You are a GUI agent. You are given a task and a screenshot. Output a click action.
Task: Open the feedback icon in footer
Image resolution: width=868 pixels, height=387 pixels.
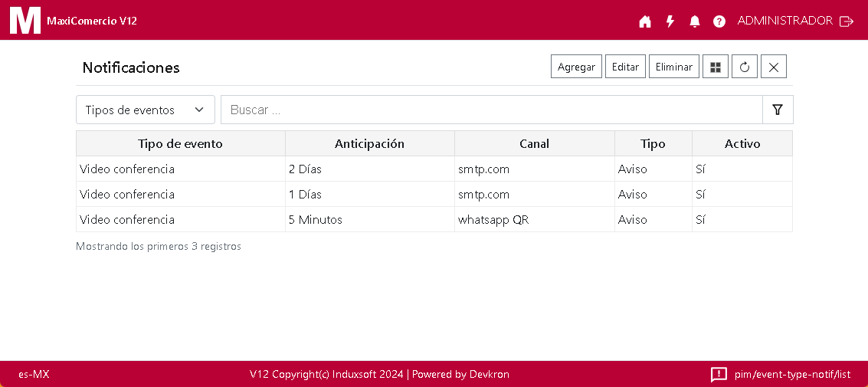click(x=719, y=374)
